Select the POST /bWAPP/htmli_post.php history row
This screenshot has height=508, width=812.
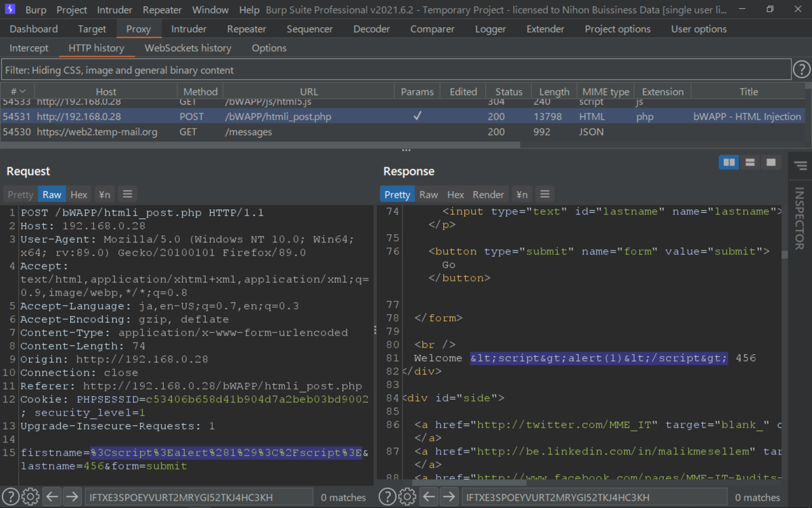pos(403,117)
